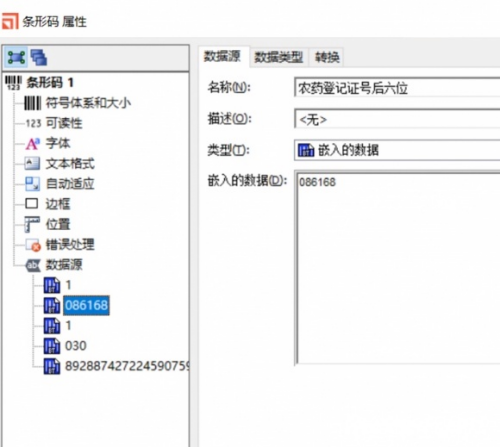Click the data icon beside 8928874272245907
Screen dimensions: 500x447
click(52, 366)
